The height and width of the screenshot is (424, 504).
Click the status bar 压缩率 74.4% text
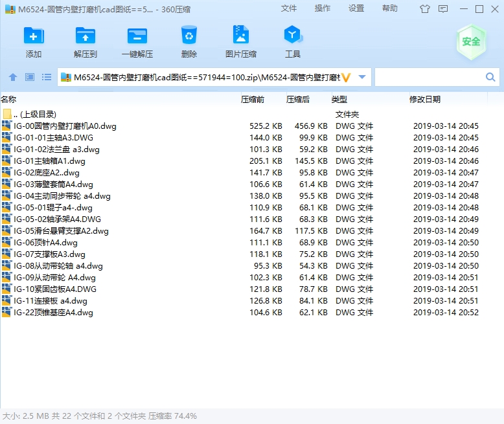(172, 416)
